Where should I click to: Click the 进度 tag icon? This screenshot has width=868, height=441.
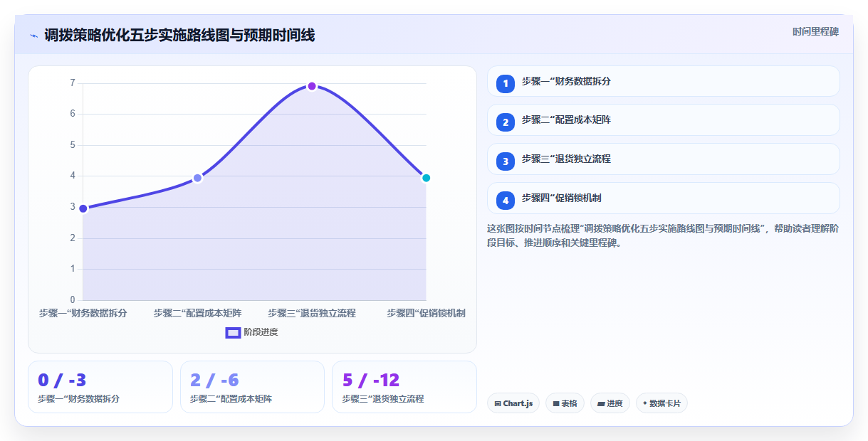tap(601, 403)
